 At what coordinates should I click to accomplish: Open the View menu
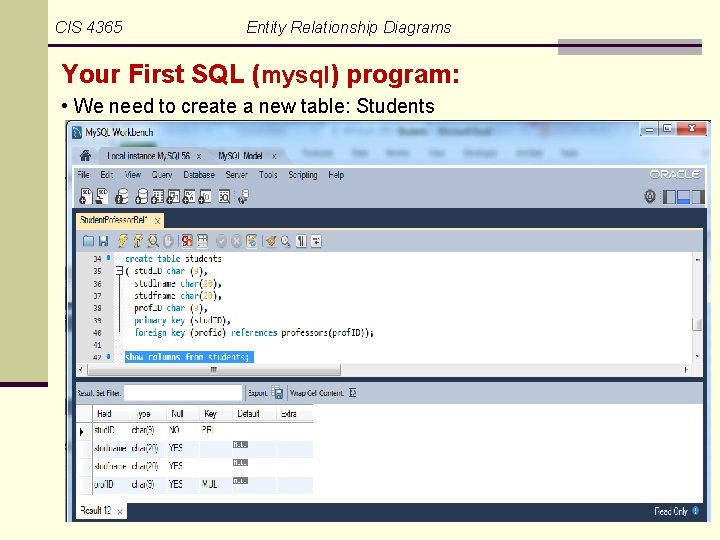point(133,174)
